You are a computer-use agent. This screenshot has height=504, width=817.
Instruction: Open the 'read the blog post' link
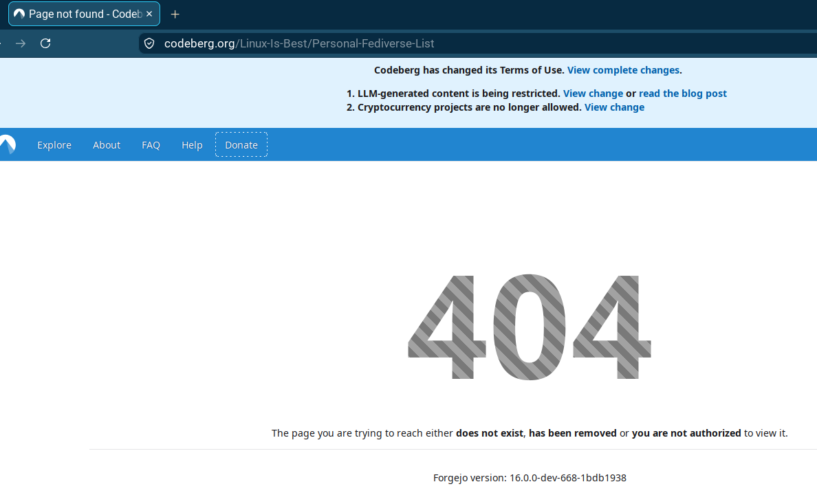tap(683, 94)
